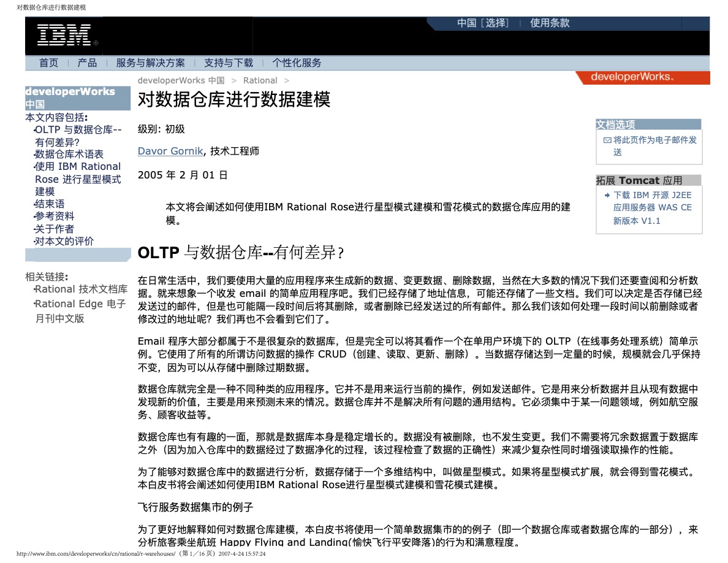
Task: Click 中国 [选择] country selector
Action: click(483, 23)
